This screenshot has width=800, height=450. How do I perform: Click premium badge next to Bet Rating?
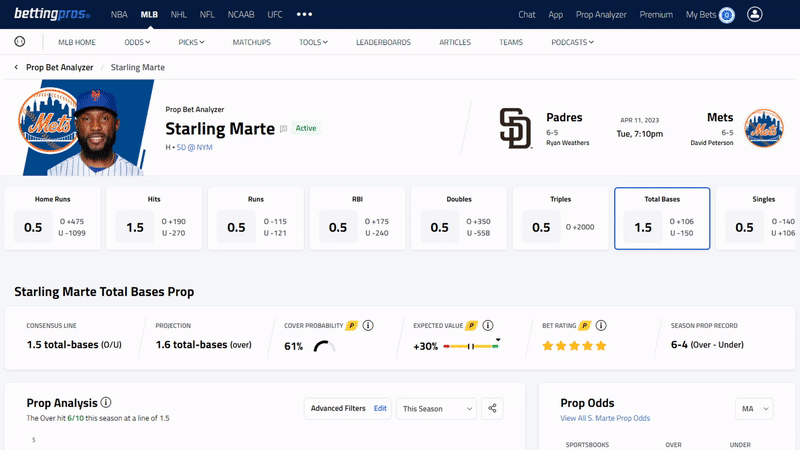(x=585, y=326)
